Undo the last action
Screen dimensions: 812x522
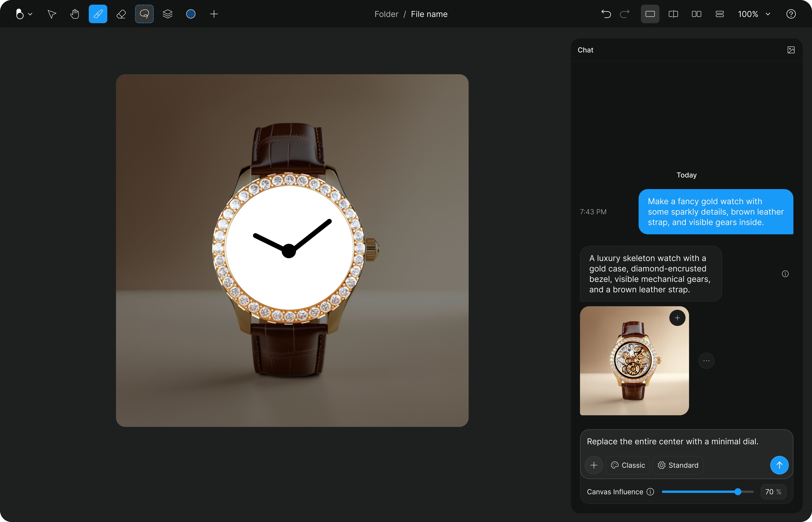[x=606, y=14]
